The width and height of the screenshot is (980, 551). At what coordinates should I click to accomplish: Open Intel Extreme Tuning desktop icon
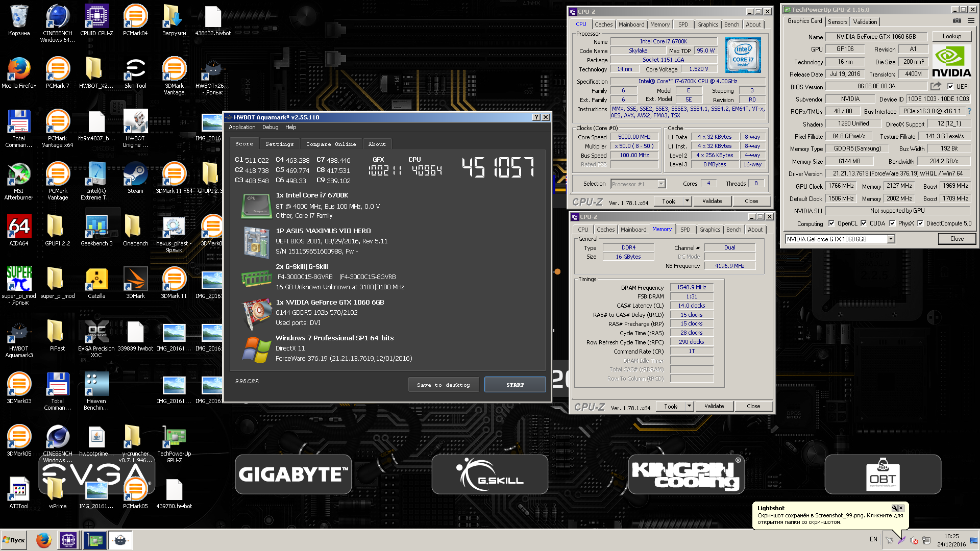pyautogui.click(x=96, y=181)
